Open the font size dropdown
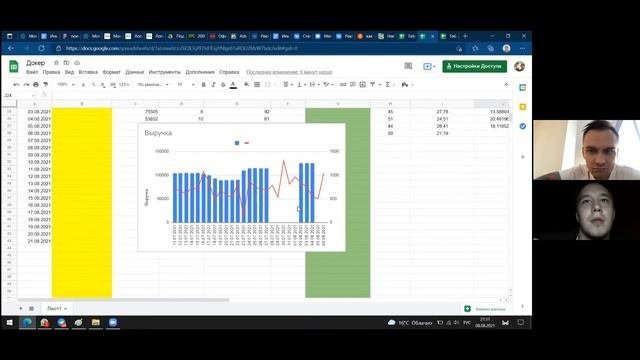640x360 pixels. pos(185,84)
